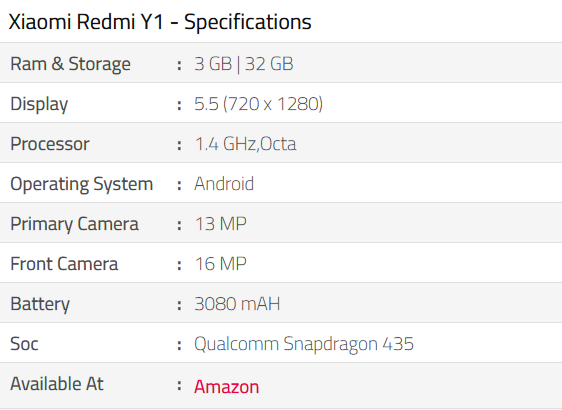
Task: Select the Front Camera label
Action: (x=64, y=264)
